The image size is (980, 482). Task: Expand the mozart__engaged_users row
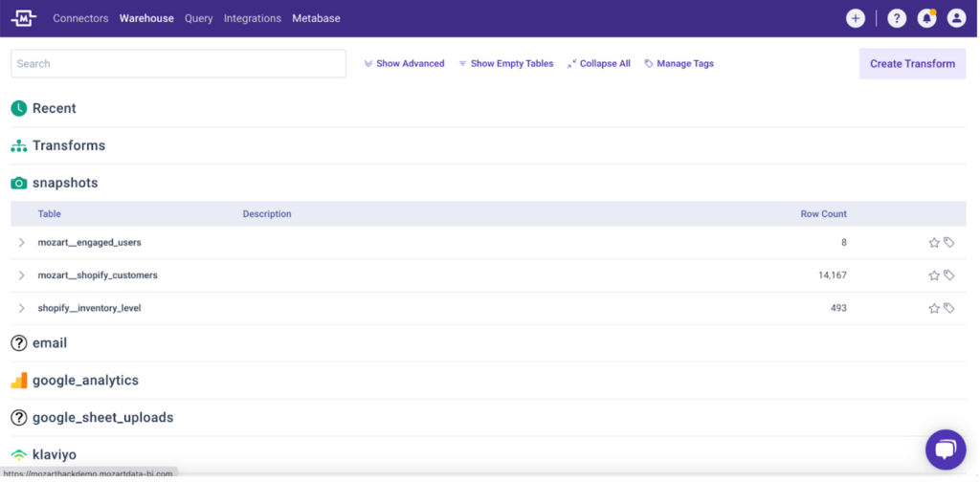[21, 242]
